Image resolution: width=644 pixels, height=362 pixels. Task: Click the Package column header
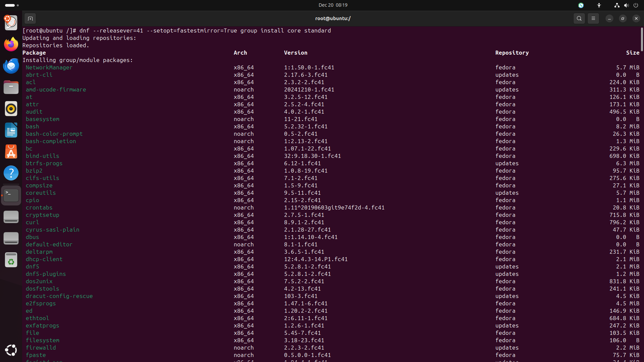34,53
